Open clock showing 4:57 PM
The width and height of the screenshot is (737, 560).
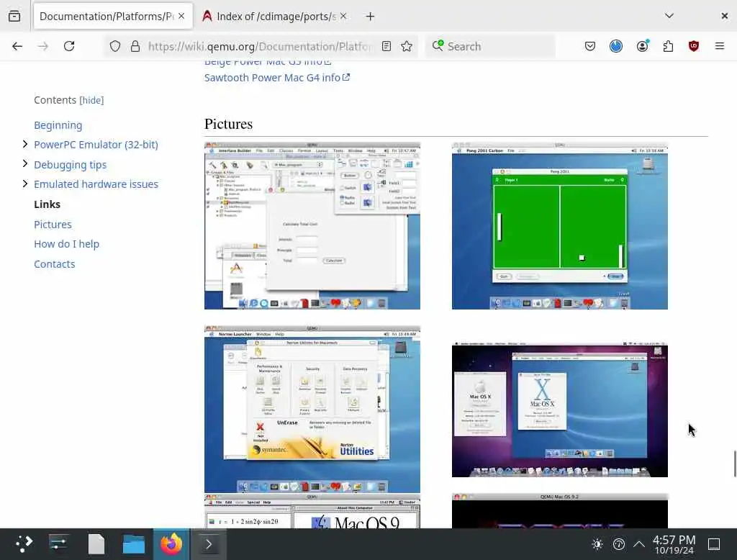pos(674,544)
